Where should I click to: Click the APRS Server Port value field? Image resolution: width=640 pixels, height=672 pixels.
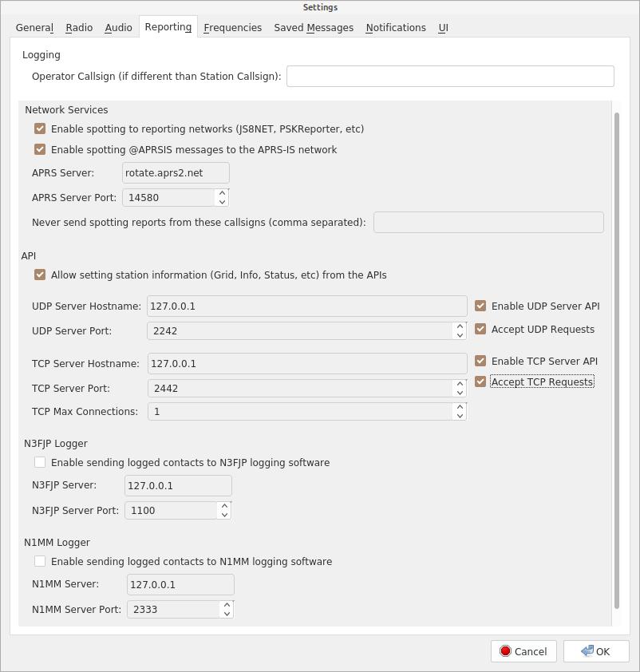click(168, 198)
